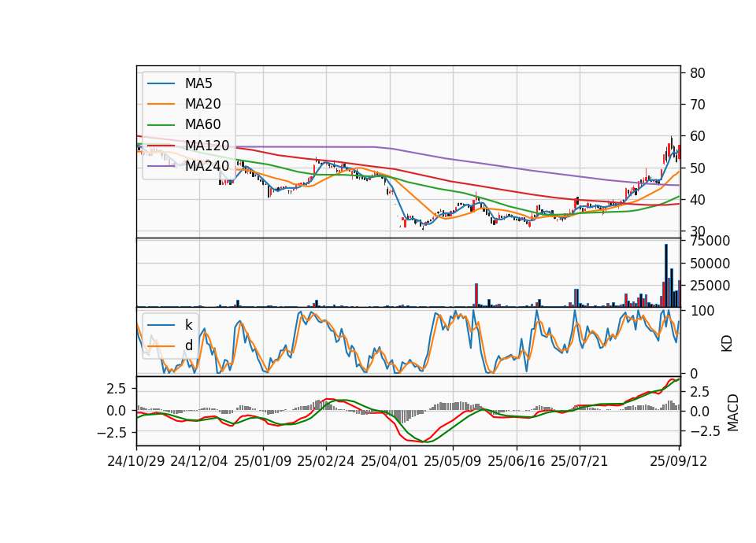Click the k legend label in KD panel
756x543 pixels.
188,325
